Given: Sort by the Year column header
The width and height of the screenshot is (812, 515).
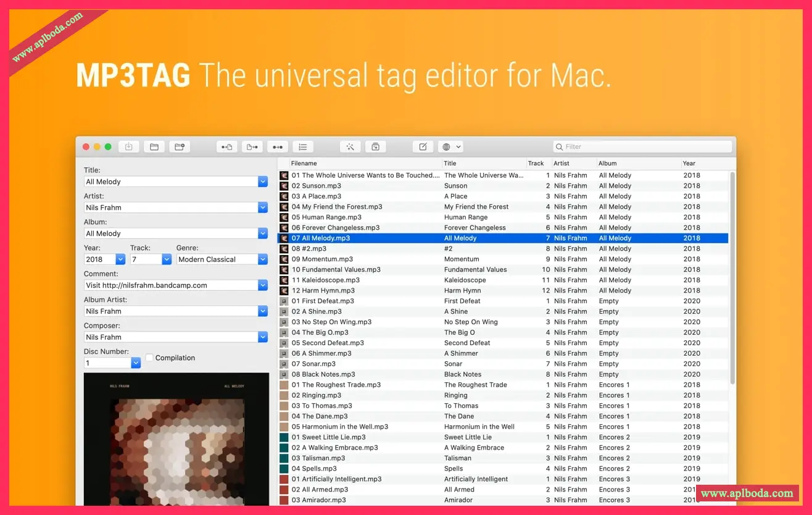Looking at the screenshot, I should (705, 164).
